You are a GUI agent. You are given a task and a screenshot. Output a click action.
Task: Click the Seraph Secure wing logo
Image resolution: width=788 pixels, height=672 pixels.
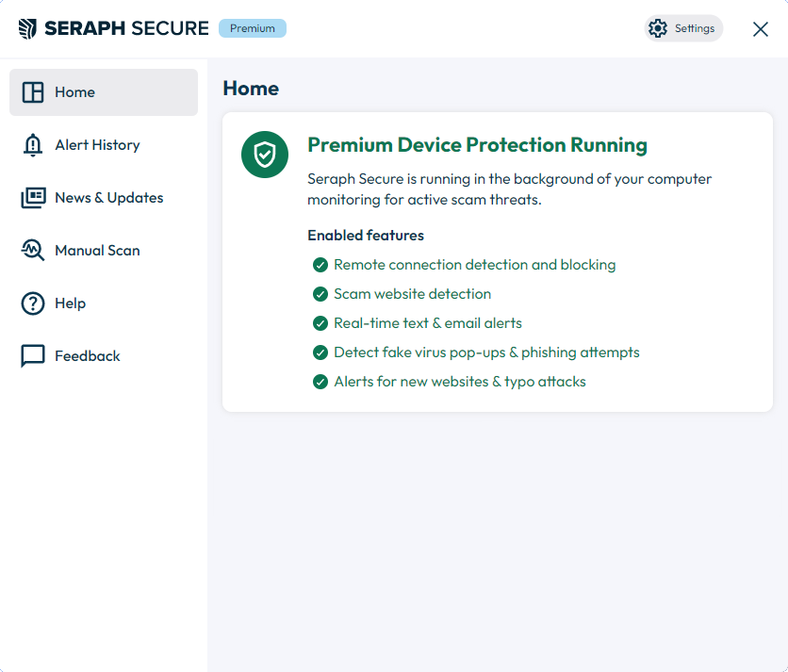click(27, 28)
